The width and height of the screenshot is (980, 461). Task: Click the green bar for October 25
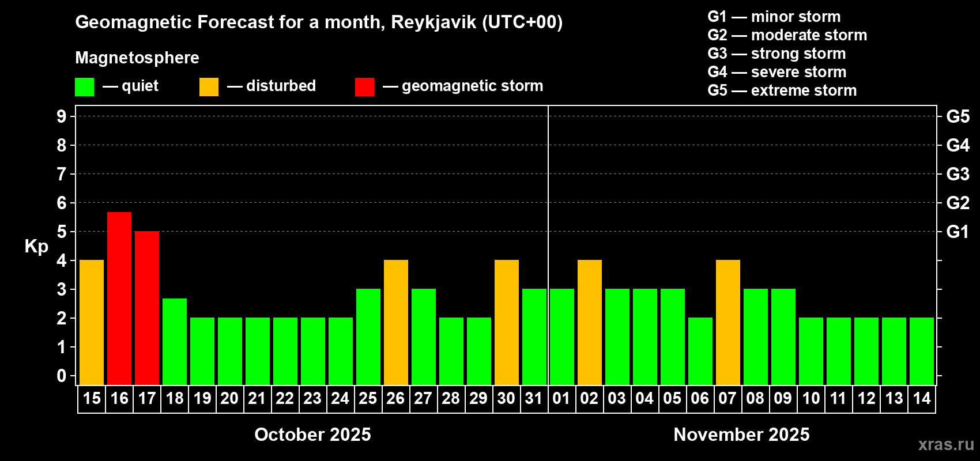(x=368, y=337)
